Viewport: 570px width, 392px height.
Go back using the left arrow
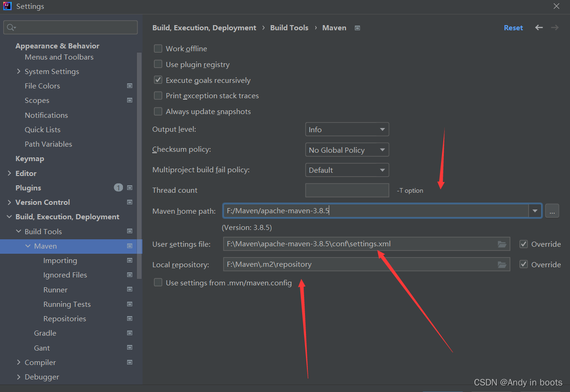click(x=539, y=27)
